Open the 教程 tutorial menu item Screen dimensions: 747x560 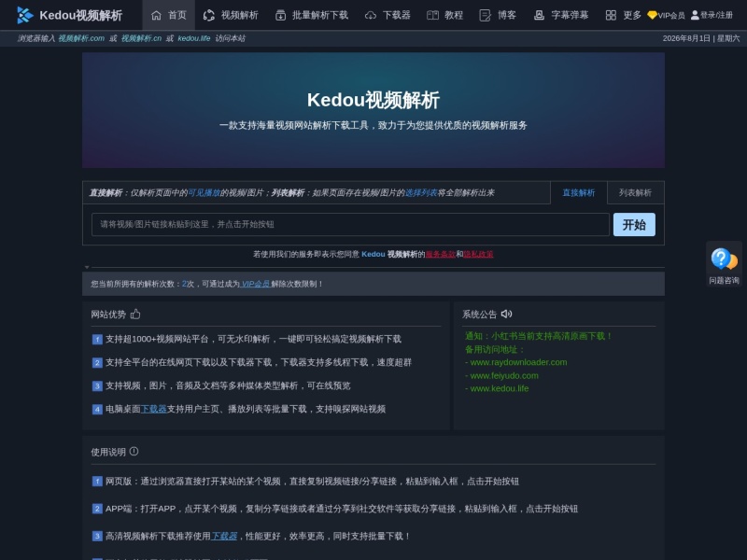click(445, 15)
